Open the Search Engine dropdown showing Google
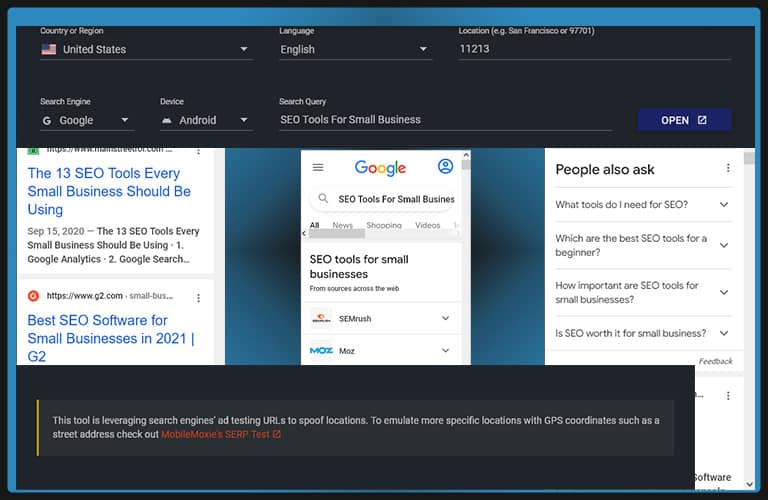768x500 pixels. (87, 120)
